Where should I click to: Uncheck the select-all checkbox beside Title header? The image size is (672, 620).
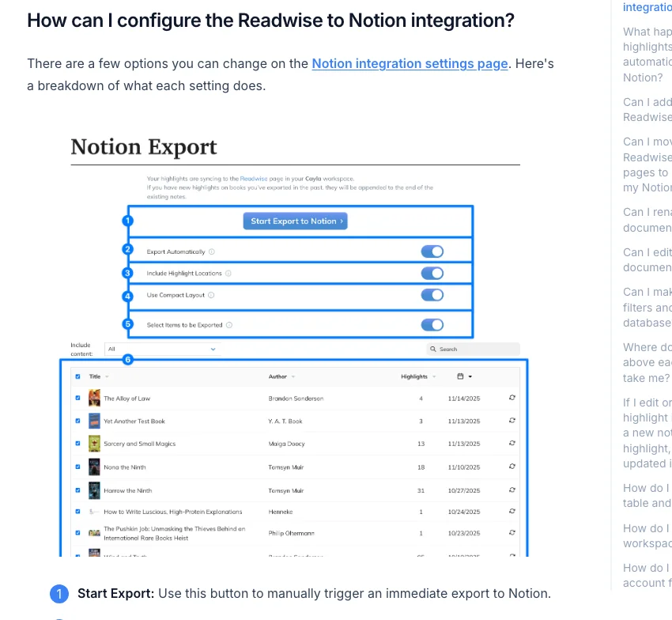pos(77,376)
